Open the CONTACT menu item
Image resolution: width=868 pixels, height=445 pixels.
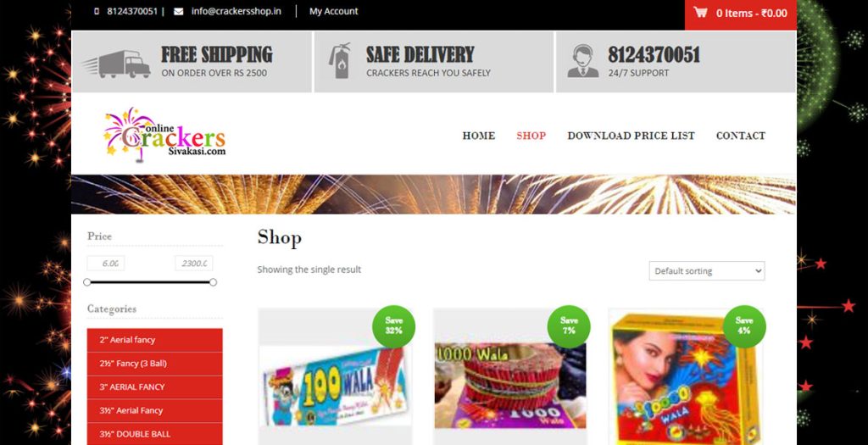pos(741,136)
